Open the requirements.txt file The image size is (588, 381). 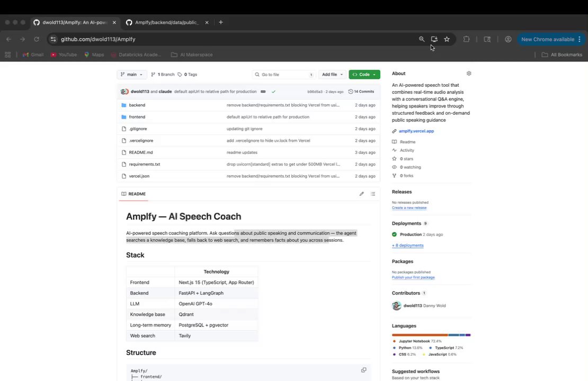145,164
